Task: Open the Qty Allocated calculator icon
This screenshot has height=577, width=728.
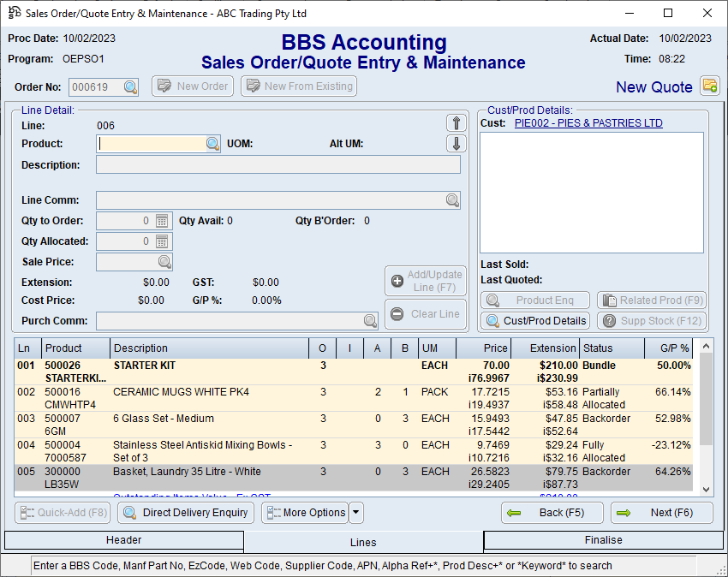Action: (x=163, y=241)
